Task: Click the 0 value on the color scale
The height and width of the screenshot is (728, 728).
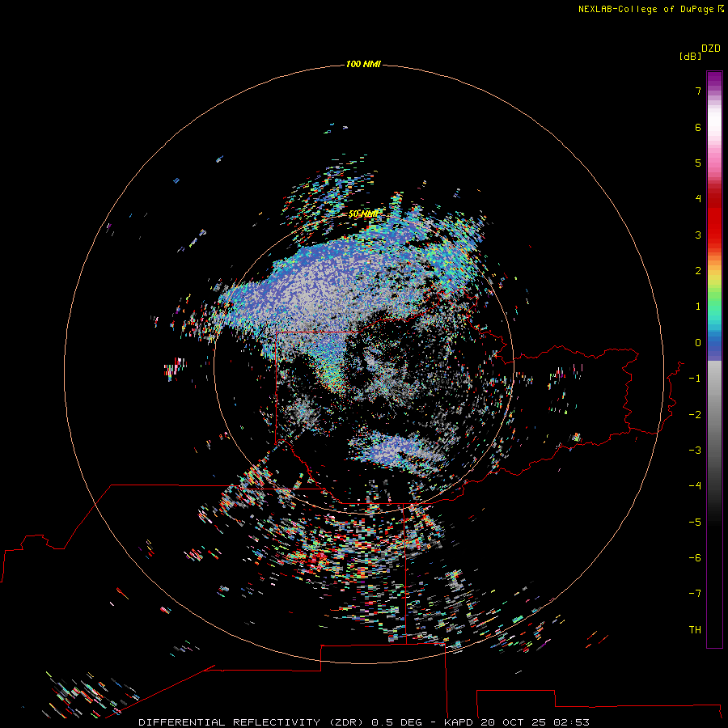Action: 698,343
